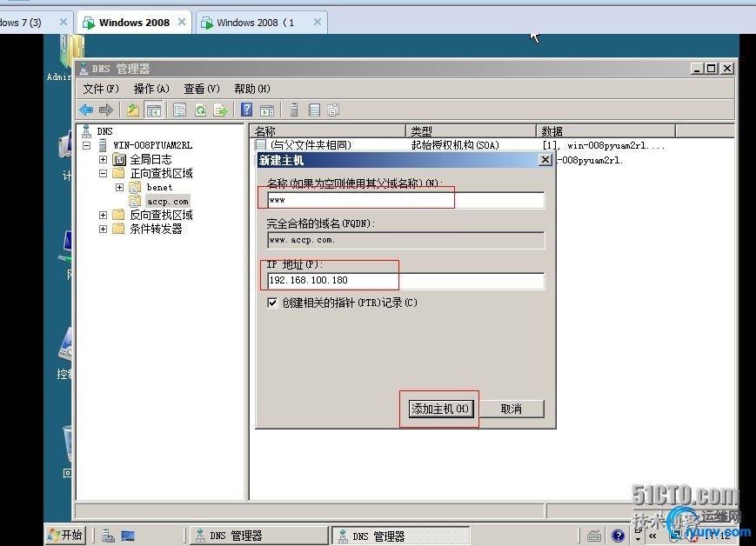
Task: Expand the 全局日志 tree node
Action: [x=103, y=159]
